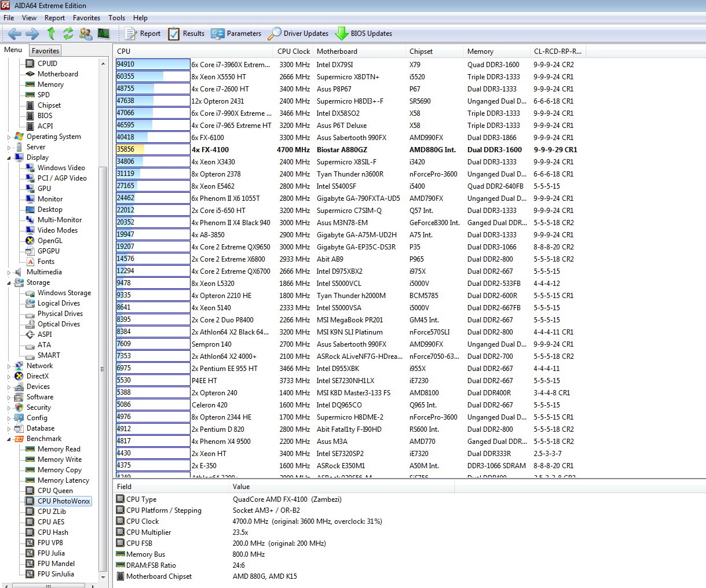Click the Value column header in details

click(x=342, y=487)
